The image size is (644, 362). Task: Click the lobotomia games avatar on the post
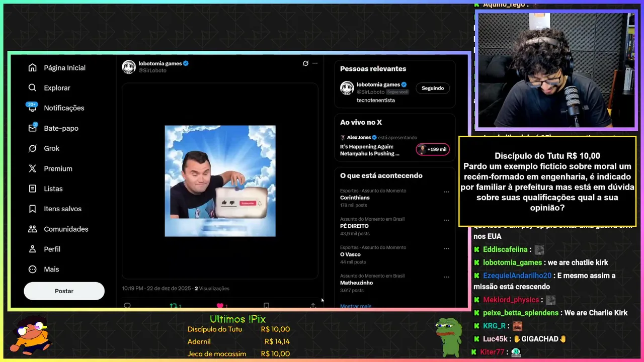click(x=129, y=67)
